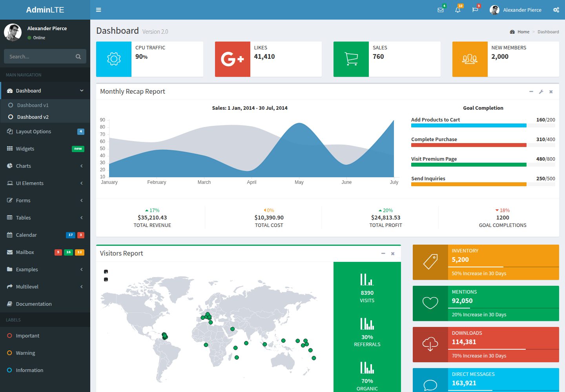The image size is (565, 392).
Task: Expand the Multilevel submenu
Action: [82, 287]
